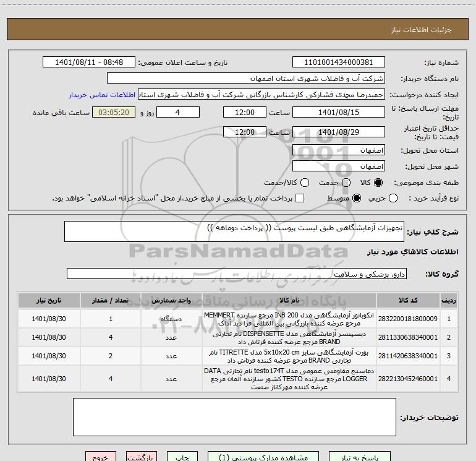Click the delivery city اصفهان field
Image resolution: width=476 pixels, height=461 pixels.
(x=339, y=166)
